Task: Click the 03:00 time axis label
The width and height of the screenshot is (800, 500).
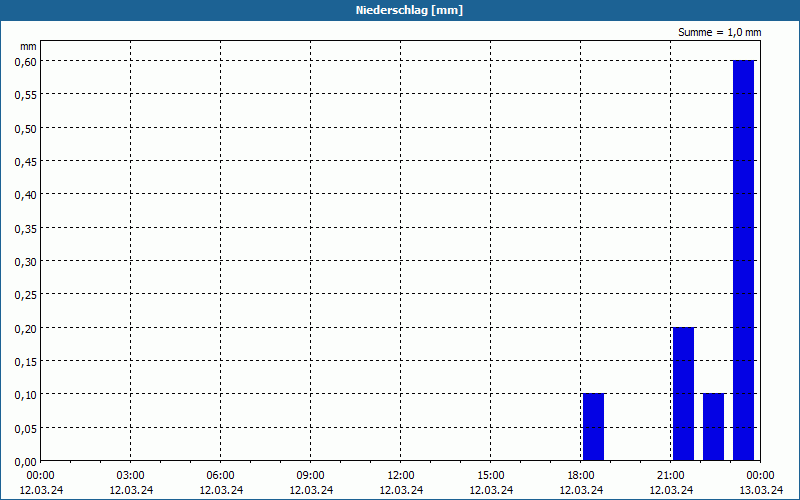Action: click(x=131, y=476)
